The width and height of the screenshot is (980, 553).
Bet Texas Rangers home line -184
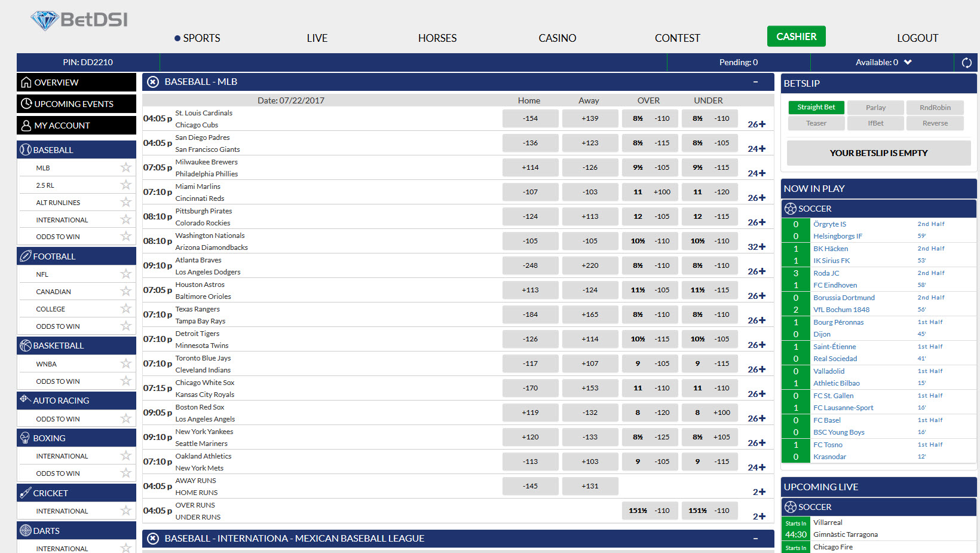(530, 314)
